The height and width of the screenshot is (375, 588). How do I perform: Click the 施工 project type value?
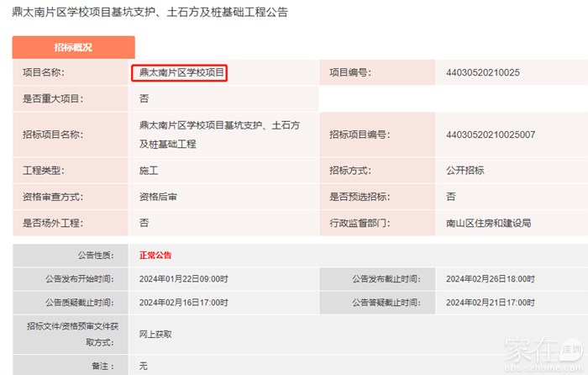tap(149, 171)
